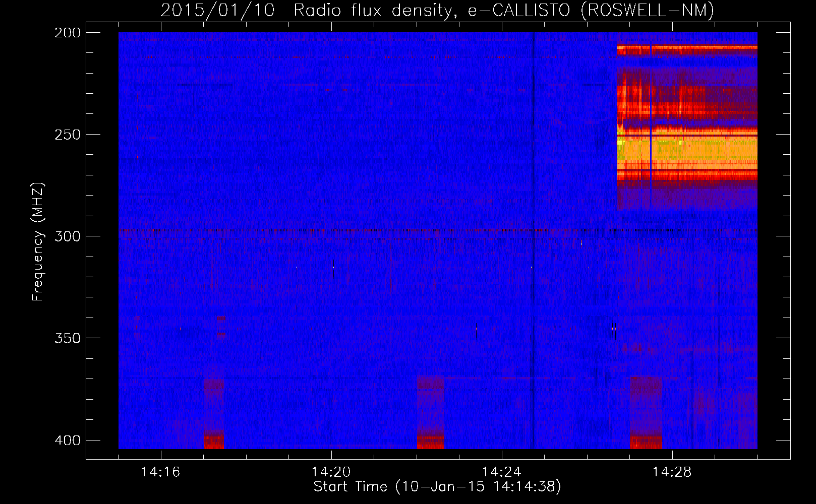The image size is (816, 504).
Task: Click the 200 frequency tick label
Action: 68,33
